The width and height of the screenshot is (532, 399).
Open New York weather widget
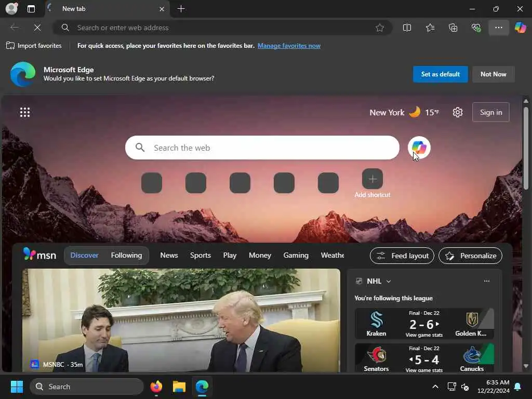[404, 112]
